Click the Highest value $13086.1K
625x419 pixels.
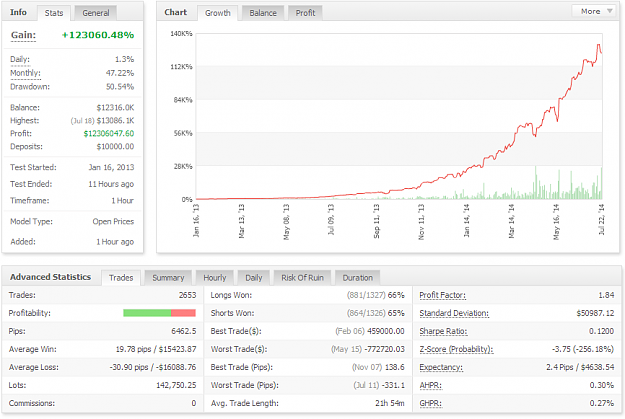[x=115, y=120]
